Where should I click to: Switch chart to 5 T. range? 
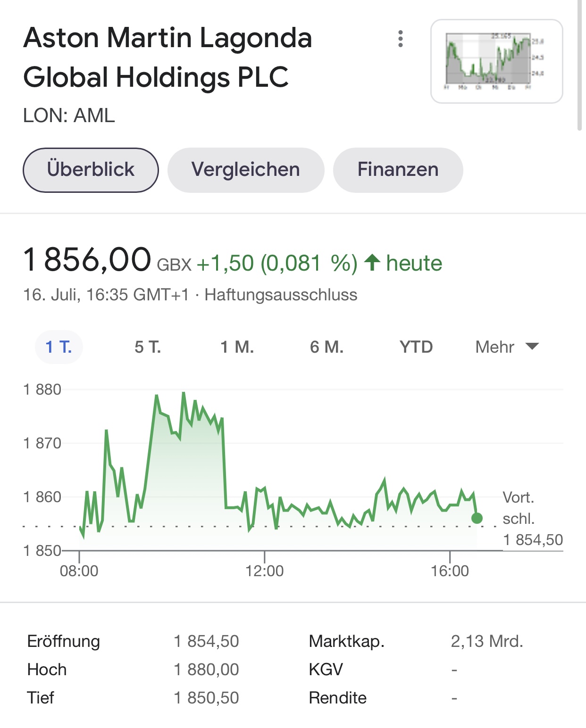(148, 347)
